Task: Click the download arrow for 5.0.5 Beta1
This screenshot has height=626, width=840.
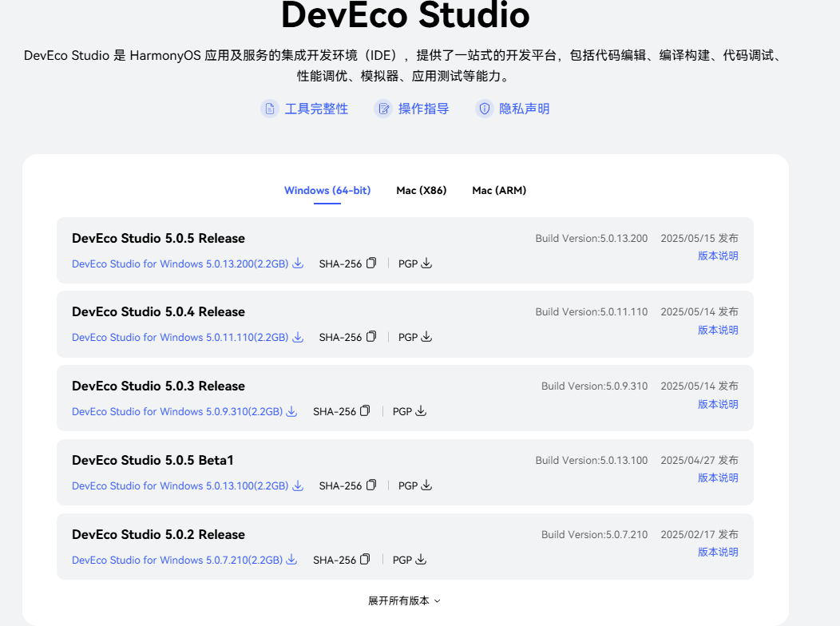Action: click(x=298, y=485)
